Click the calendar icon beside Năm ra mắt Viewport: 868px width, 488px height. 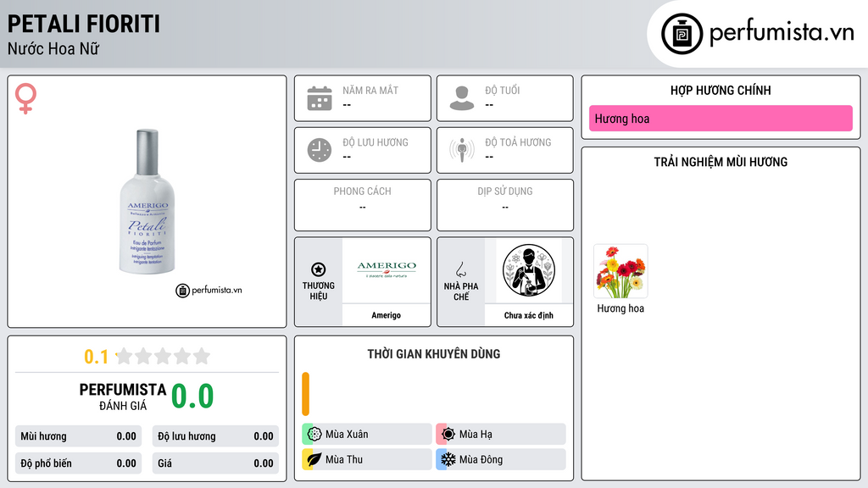[320, 98]
